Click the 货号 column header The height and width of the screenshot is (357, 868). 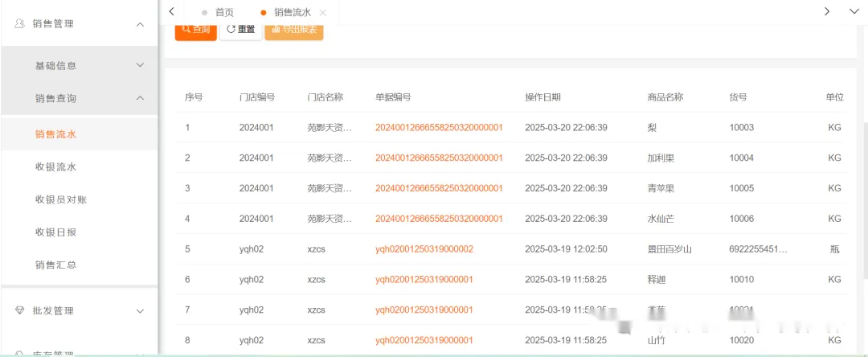pos(739,96)
